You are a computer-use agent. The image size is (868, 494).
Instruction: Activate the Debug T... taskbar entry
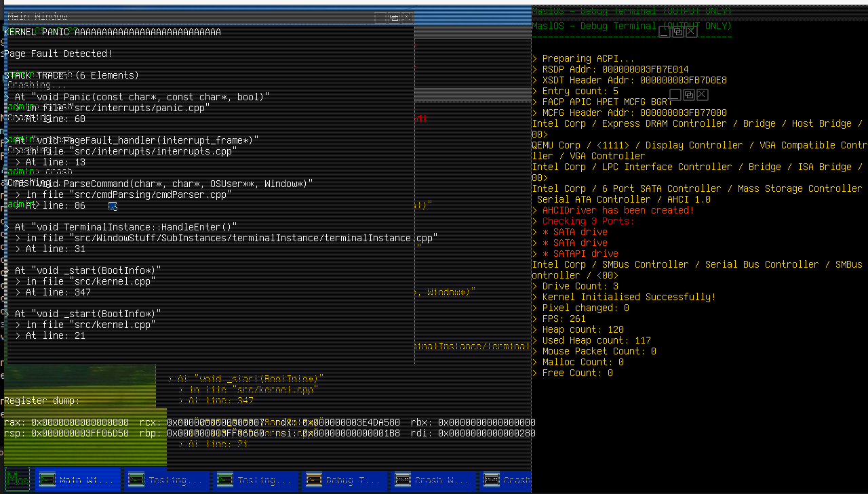click(344, 480)
